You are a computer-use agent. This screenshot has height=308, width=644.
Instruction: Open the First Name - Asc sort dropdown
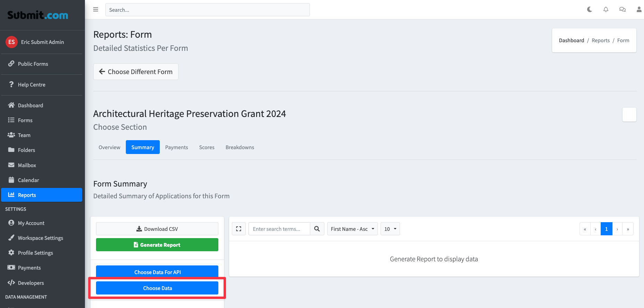tap(352, 229)
